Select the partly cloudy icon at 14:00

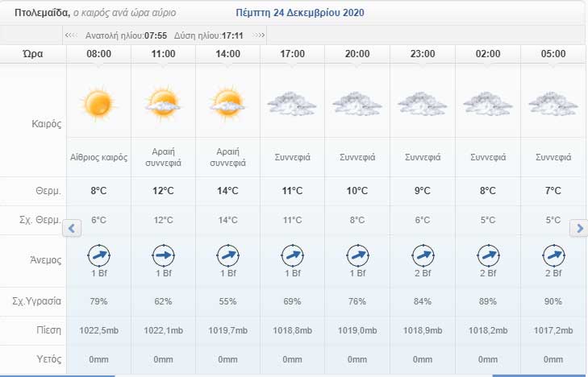coord(227,103)
